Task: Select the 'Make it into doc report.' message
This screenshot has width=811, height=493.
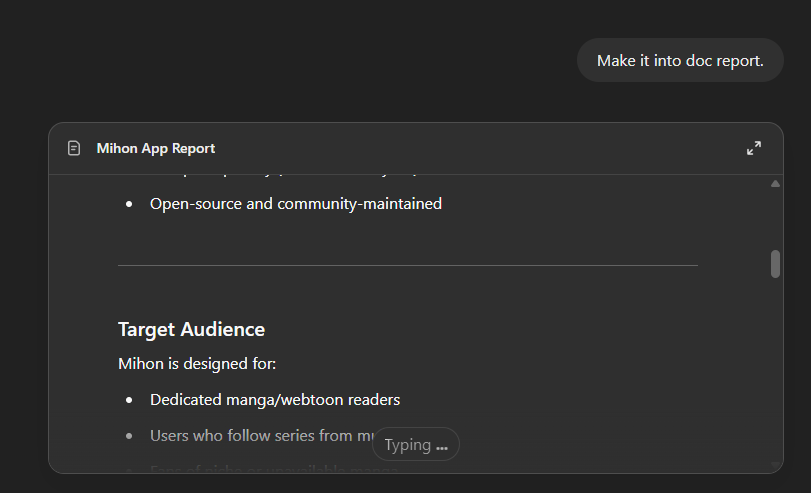Action: point(680,61)
